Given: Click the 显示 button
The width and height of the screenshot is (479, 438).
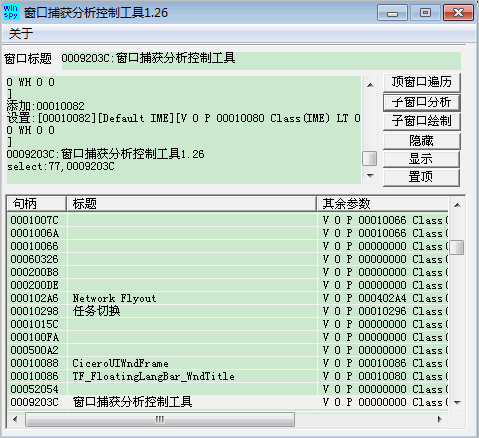Looking at the screenshot, I should coord(421,159).
